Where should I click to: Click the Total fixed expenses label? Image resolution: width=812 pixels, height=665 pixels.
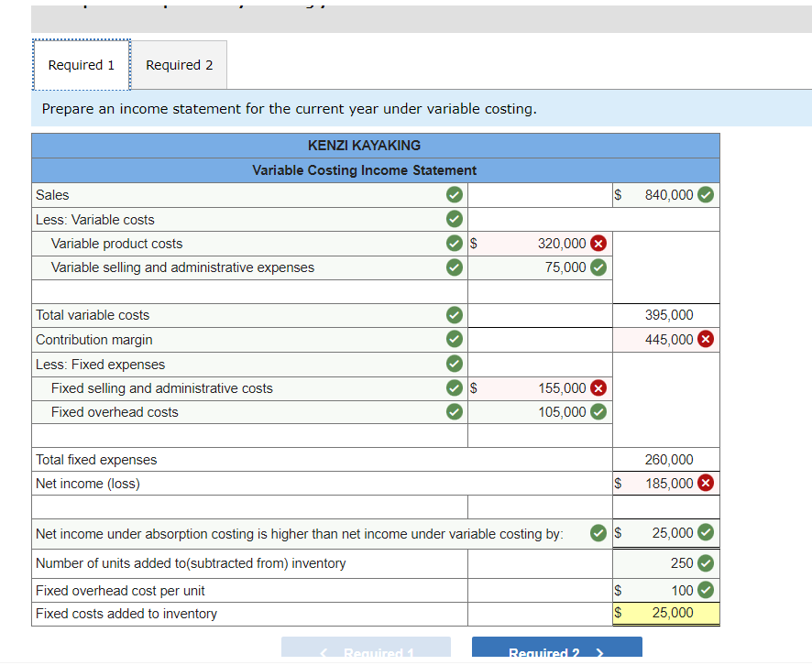[x=96, y=460]
